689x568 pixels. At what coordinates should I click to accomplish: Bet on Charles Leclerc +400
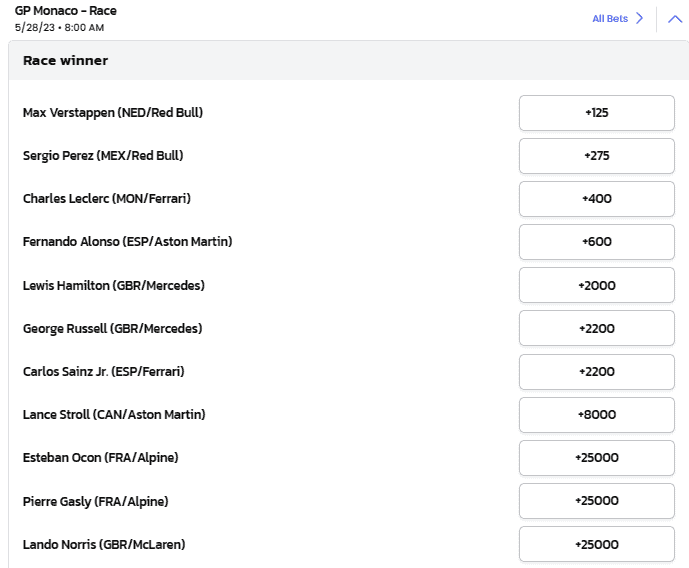point(596,199)
